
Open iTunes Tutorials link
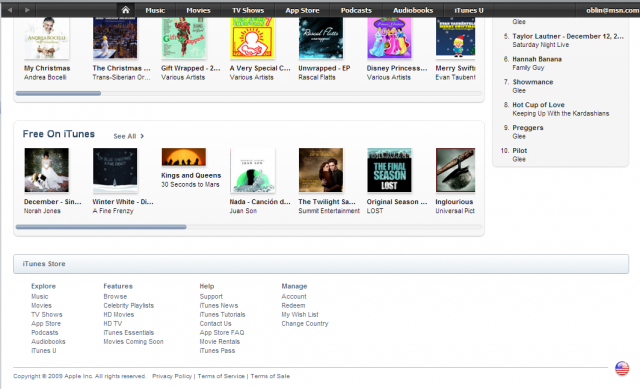(x=222, y=315)
